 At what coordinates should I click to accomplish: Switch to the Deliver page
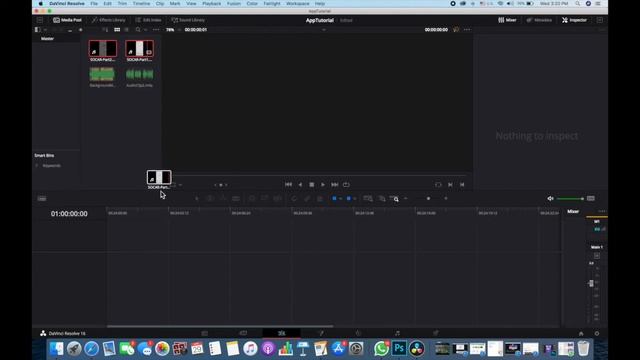(x=436, y=333)
